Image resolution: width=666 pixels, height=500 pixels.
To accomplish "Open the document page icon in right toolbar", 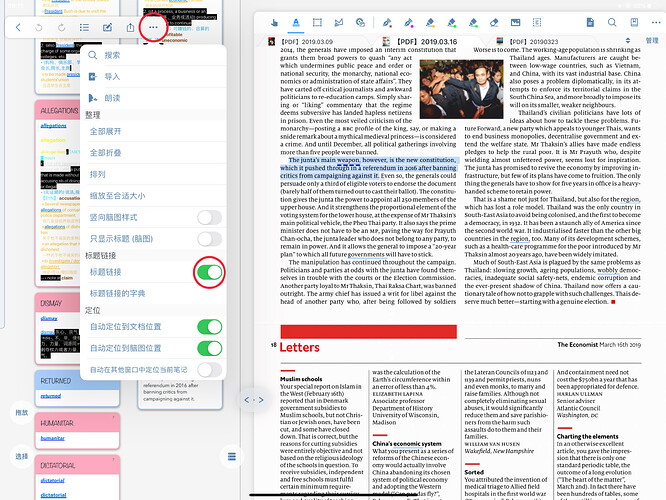I will (590, 23).
